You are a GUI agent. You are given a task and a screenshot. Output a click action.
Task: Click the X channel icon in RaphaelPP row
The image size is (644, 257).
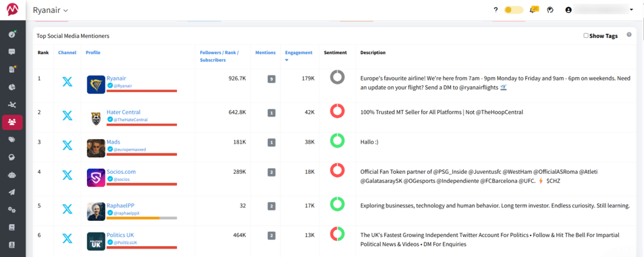67,209
